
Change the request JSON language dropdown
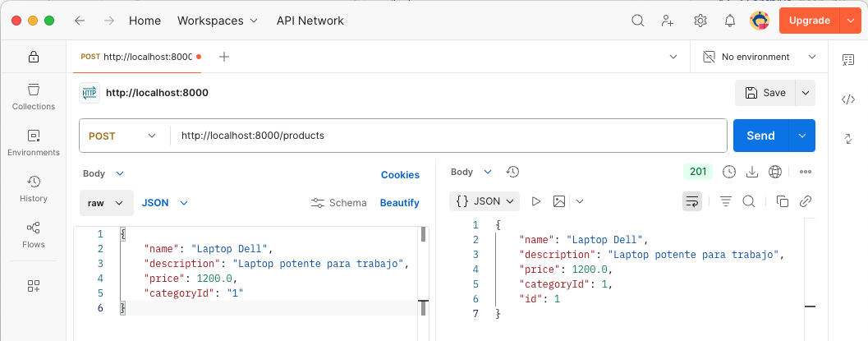point(165,203)
